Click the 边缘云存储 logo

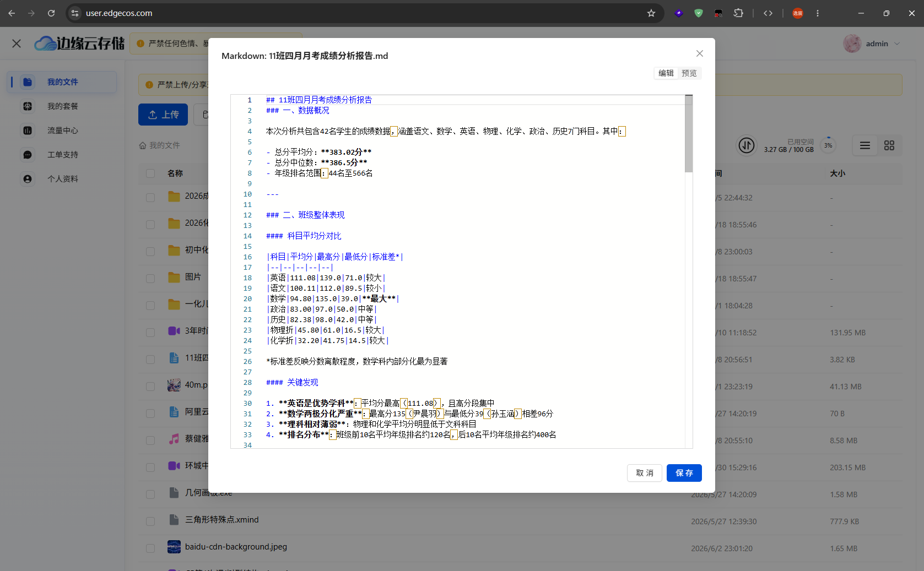tap(79, 43)
